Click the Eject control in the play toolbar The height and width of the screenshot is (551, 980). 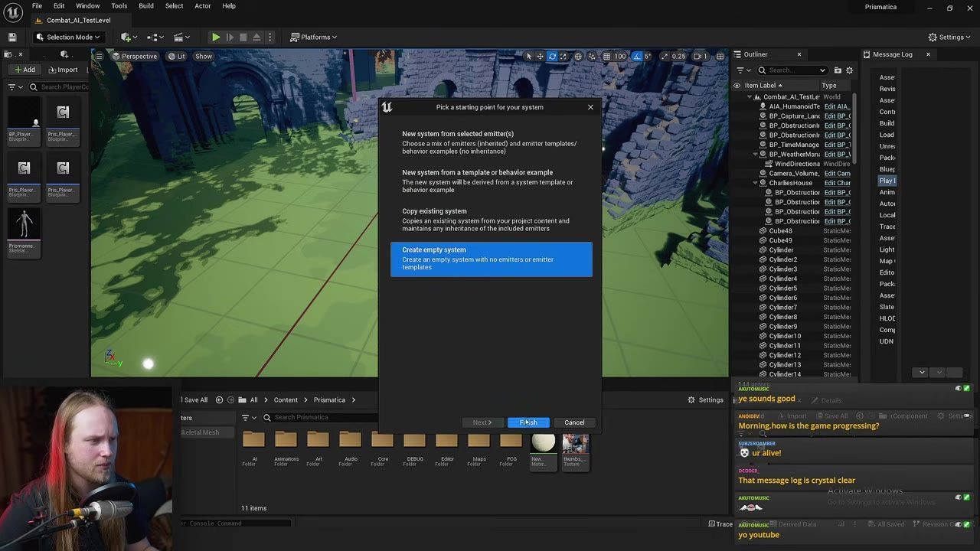(257, 37)
